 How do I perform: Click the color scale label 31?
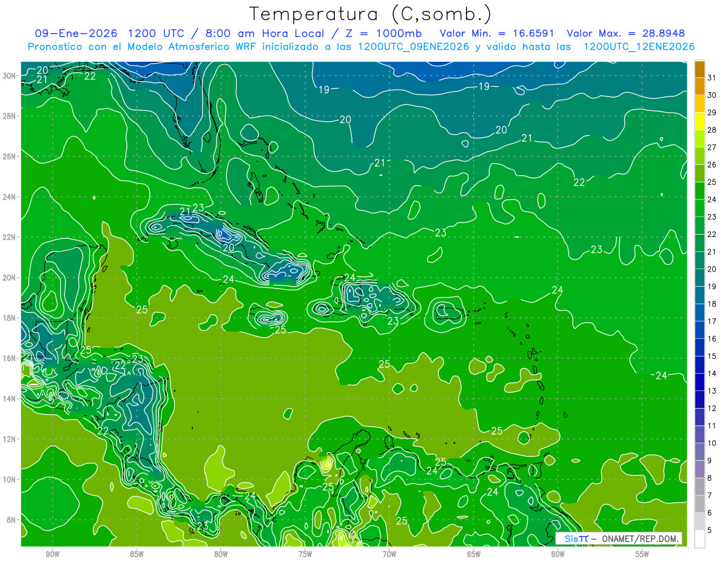coord(712,78)
